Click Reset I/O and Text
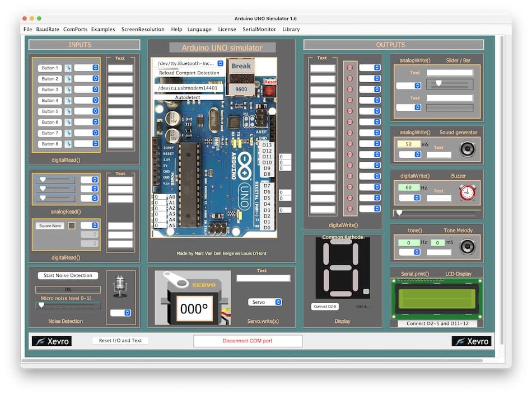Viewport: 532px width, 395px height. tap(120, 341)
